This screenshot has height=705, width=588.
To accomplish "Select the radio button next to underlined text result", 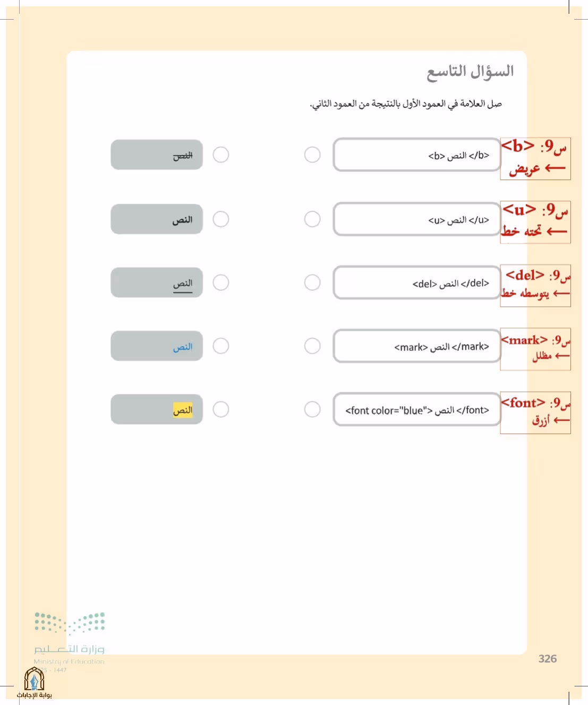I will pos(221,282).
